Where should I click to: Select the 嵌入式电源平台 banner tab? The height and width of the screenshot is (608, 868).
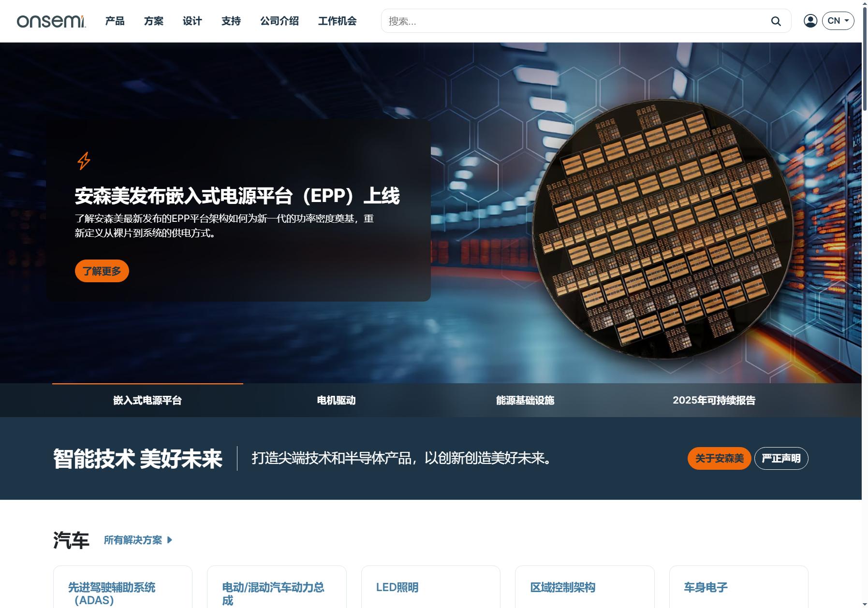point(147,400)
